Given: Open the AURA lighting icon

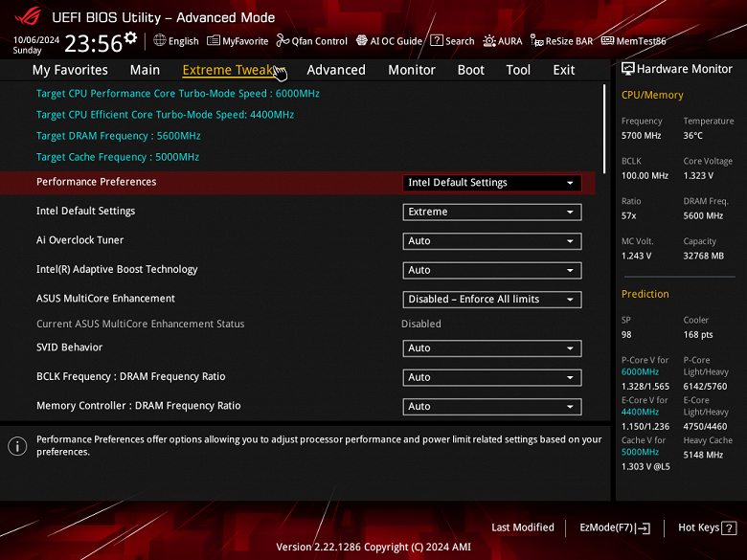Looking at the screenshot, I should pos(489,41).
